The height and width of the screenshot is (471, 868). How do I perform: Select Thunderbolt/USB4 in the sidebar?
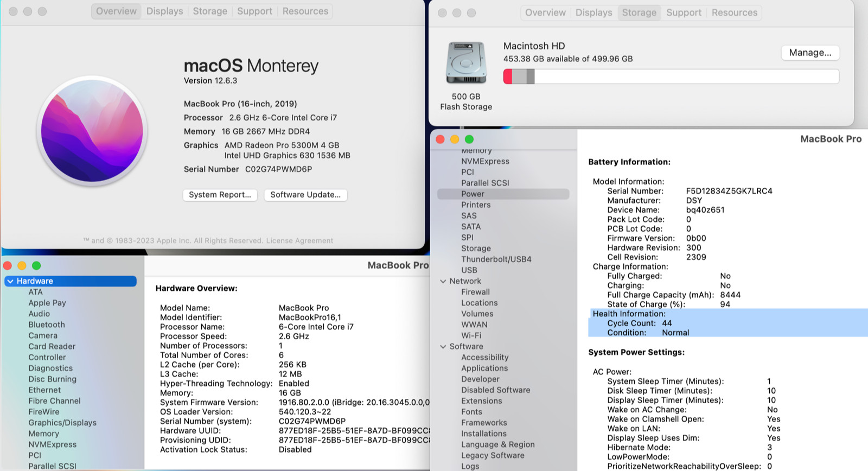pyautogui.click(x=496, y=259)
